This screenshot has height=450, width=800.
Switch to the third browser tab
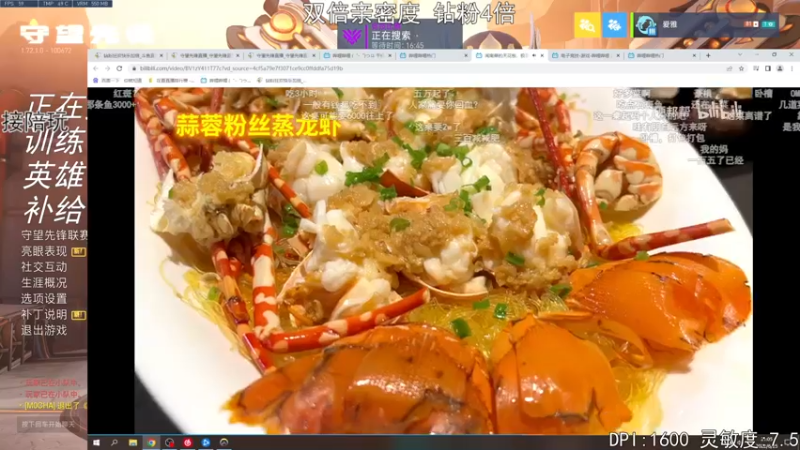click(x=281, y=55)
